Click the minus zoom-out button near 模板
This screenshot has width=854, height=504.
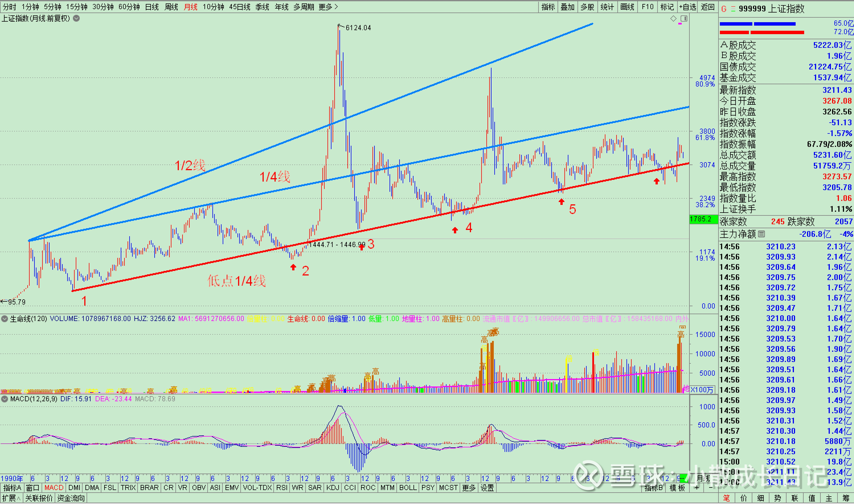711,488
